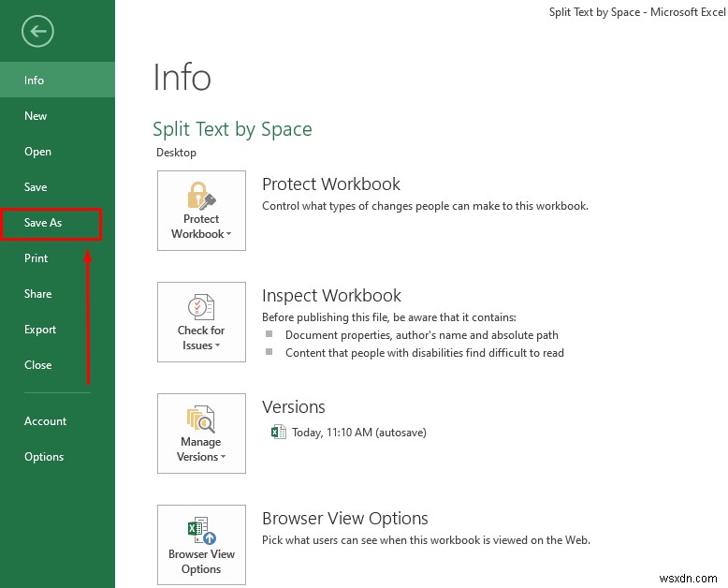Viewport: 728px width, 588px height.
Task: Select Close to close the workbook
Action: 57,365
